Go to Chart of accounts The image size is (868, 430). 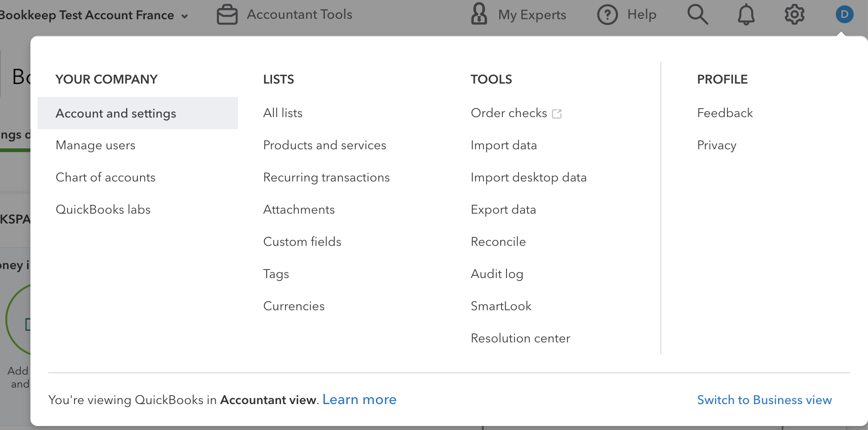[106, 177]
